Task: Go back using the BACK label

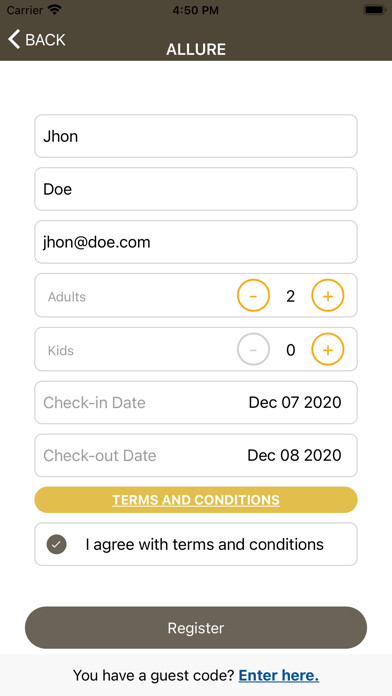Action: click(45, 40)
